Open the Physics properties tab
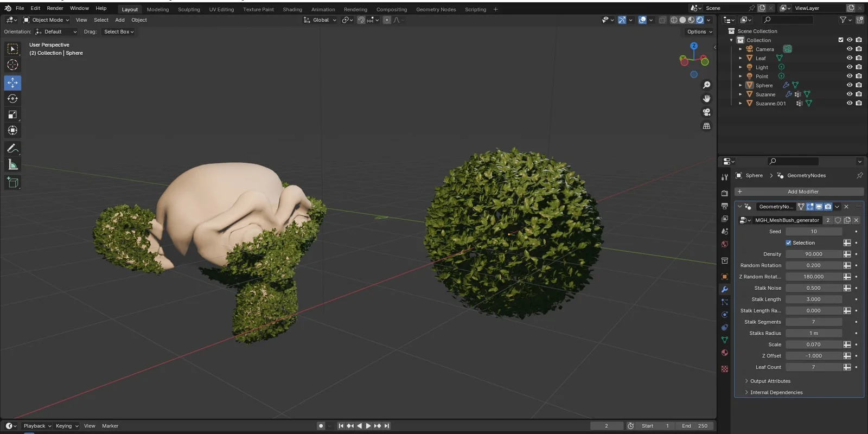 [x=724, y=315]
